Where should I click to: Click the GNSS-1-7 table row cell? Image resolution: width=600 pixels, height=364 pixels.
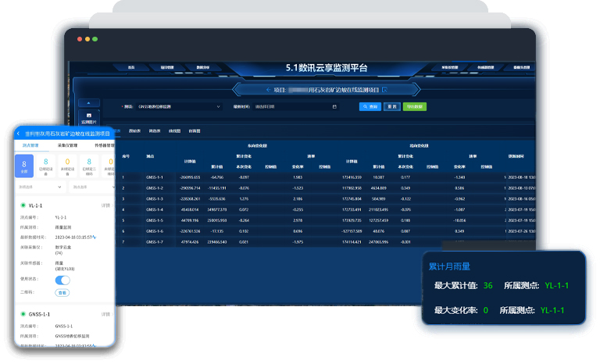154,242
